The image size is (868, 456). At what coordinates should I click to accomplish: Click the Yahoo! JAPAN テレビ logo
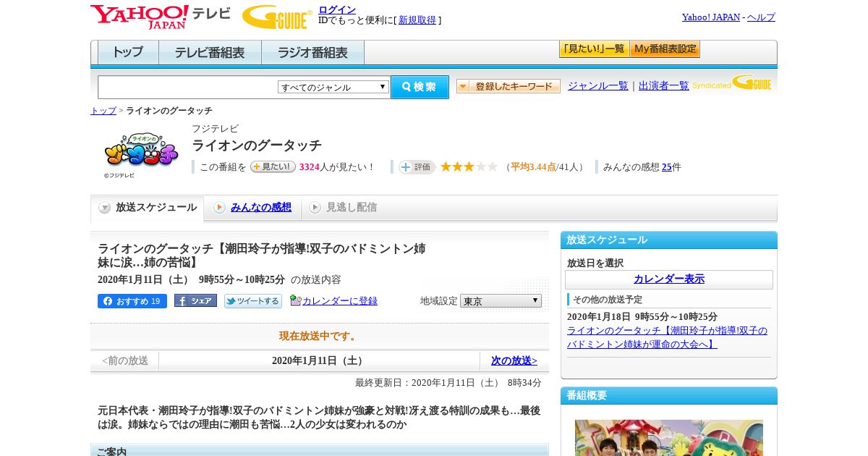161,17
